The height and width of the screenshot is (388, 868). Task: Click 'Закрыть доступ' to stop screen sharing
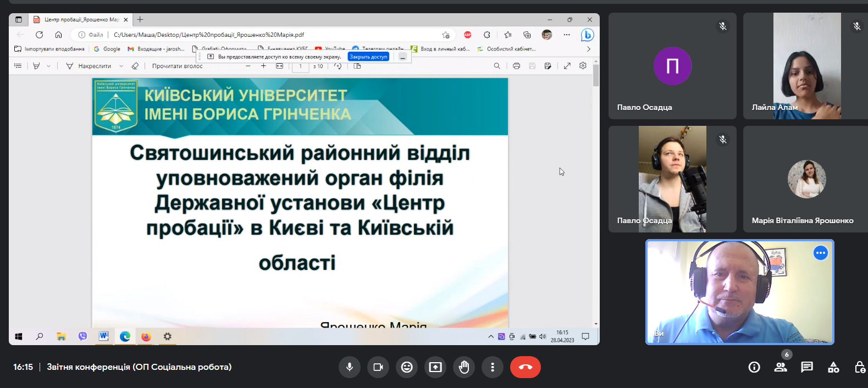(368, 57)
